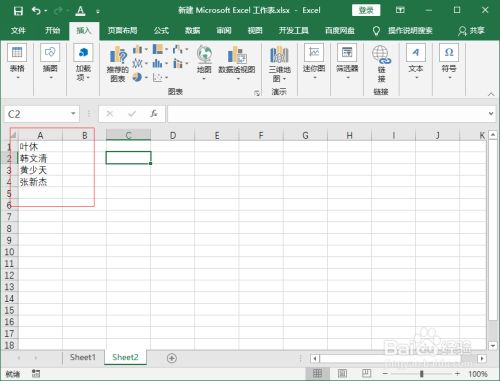Insert a combo chart icon
This screenshot has width=500, height=381.
tap(178, 63)
